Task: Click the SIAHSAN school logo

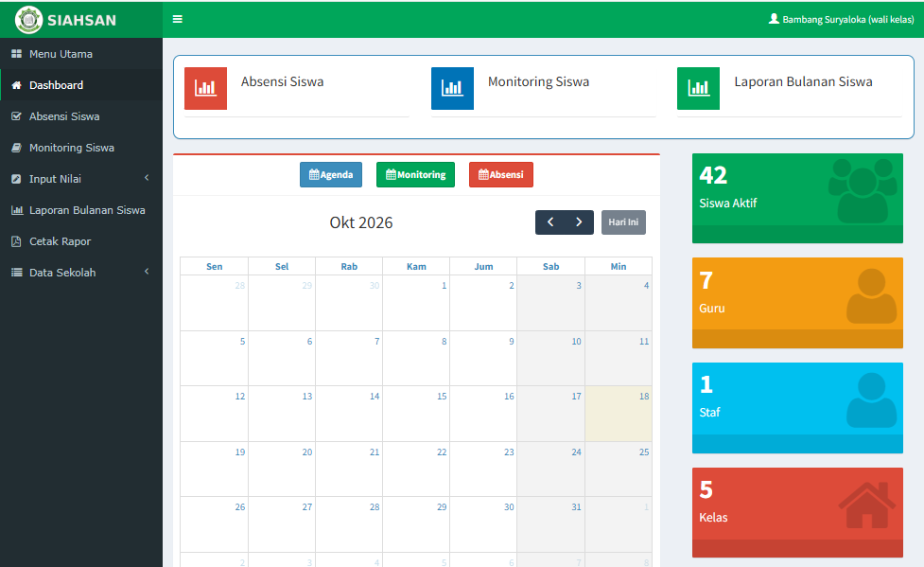Action: 28,20
